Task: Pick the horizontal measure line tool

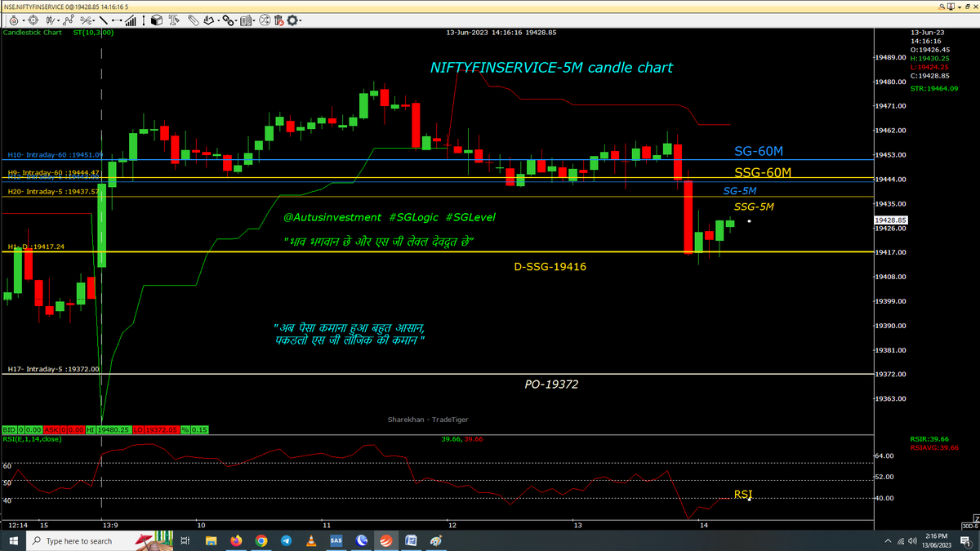Action: click(x=117, y=20)
